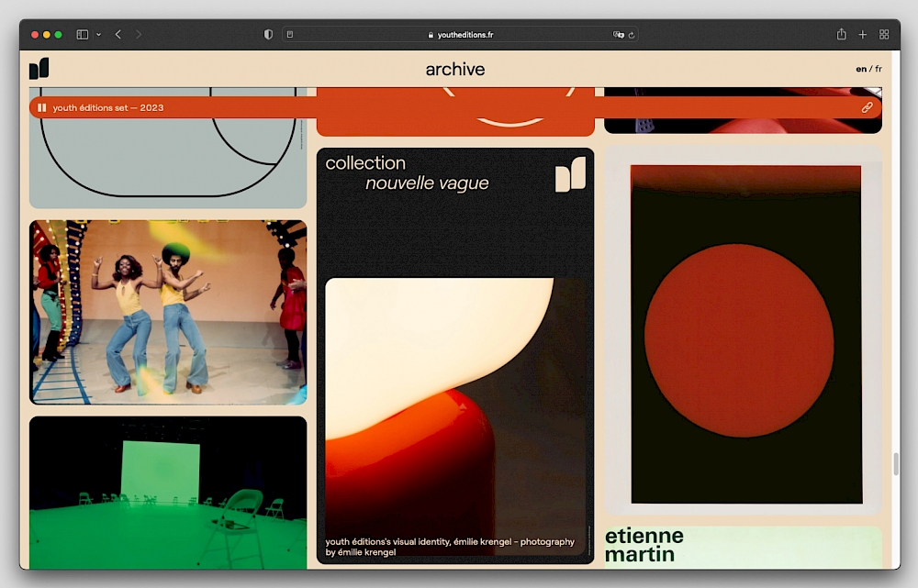Click the youth éditions logo in header
918x588 pixels.
click(39, 69)
